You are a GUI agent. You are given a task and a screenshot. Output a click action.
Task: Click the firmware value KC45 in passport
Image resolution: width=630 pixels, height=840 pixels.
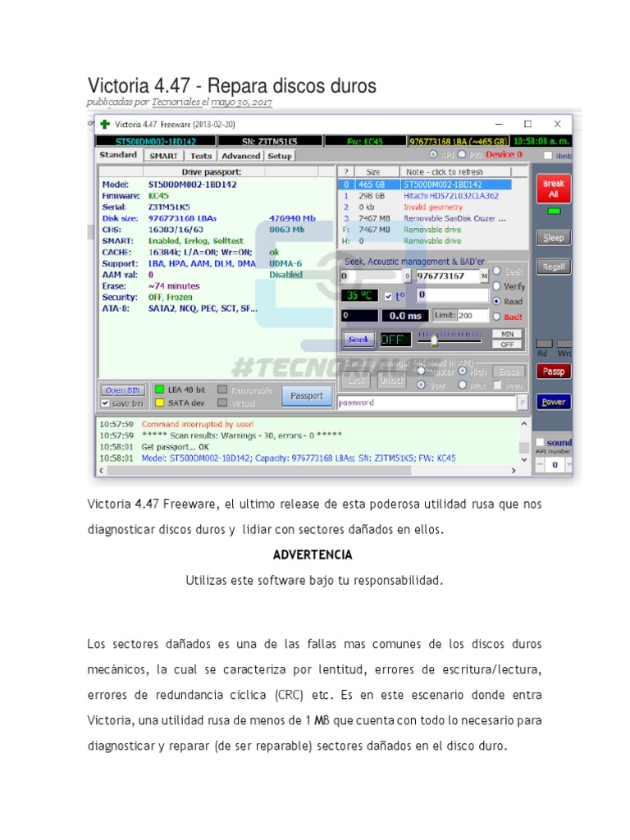coord(158,195)
